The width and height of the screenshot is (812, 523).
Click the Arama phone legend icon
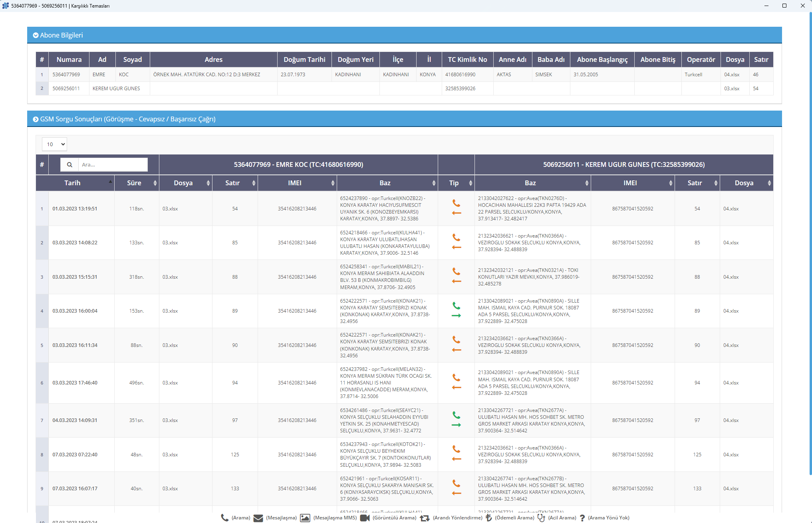(225, 518)
